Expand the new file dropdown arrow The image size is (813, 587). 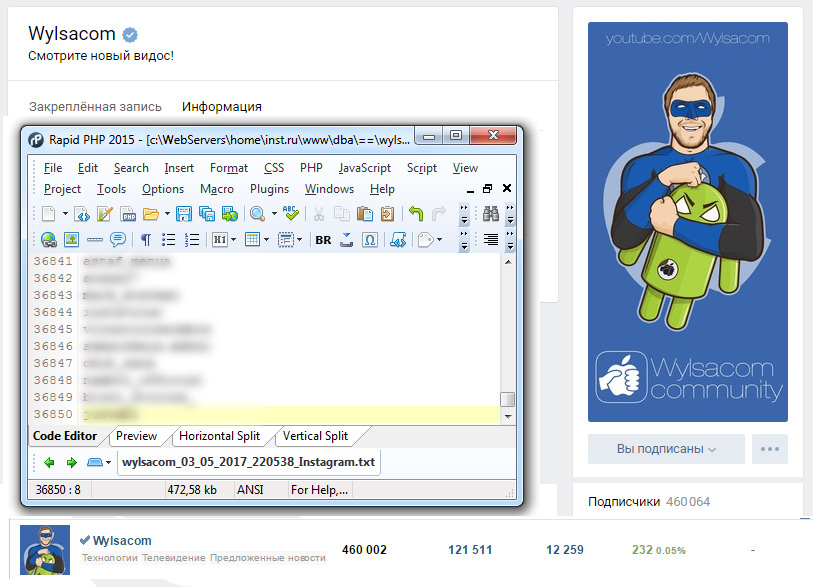coord(65,213)
